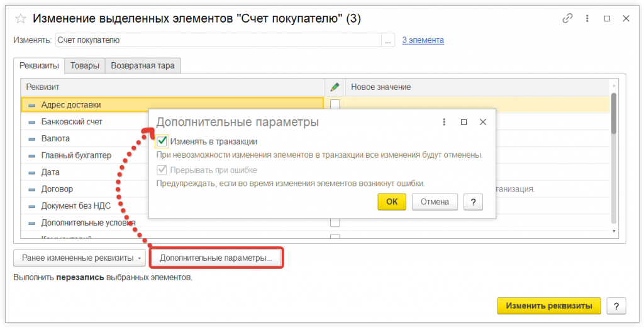Click the favorite star icon in title

point(20,19)
